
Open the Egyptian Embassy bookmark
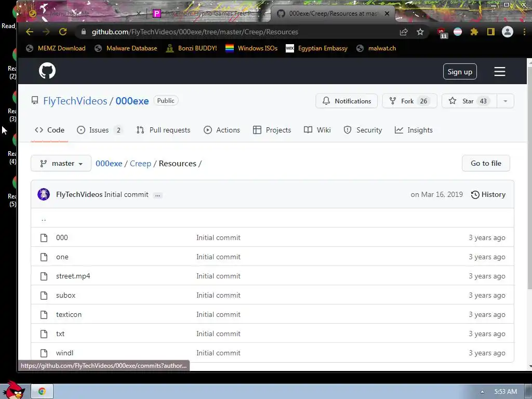coord(316,48)
